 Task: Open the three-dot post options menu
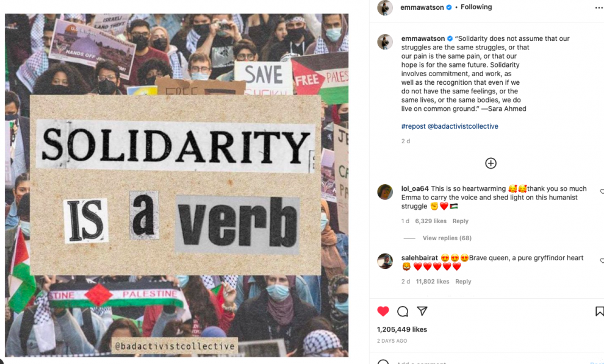click(599, 8)
